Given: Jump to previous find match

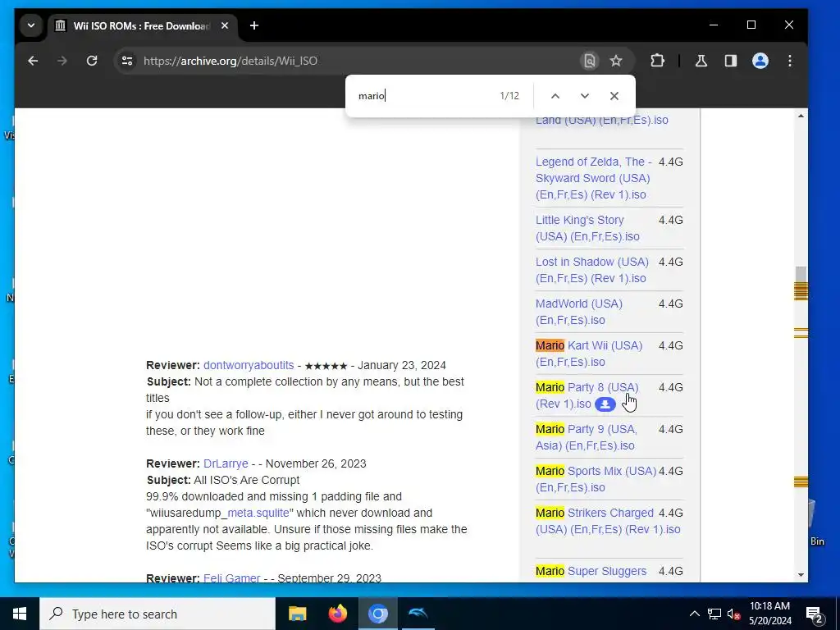Looking at the screenshot, I should 555,96.
